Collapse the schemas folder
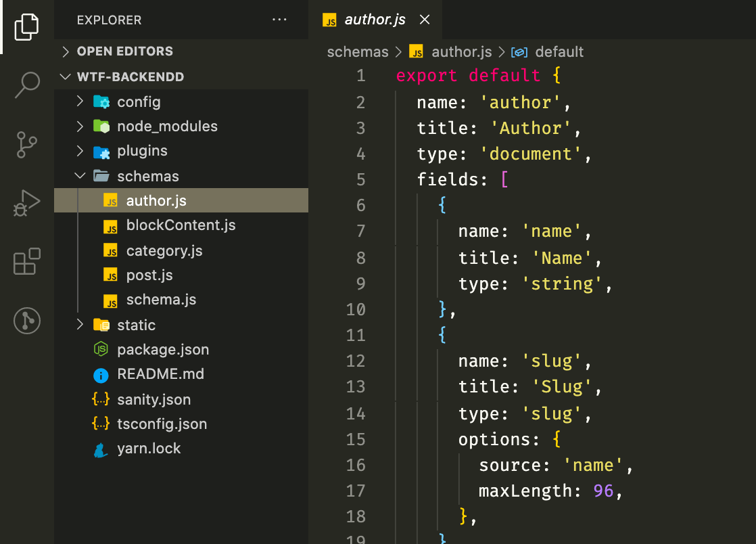756x544 pixels. pos(147,177)
